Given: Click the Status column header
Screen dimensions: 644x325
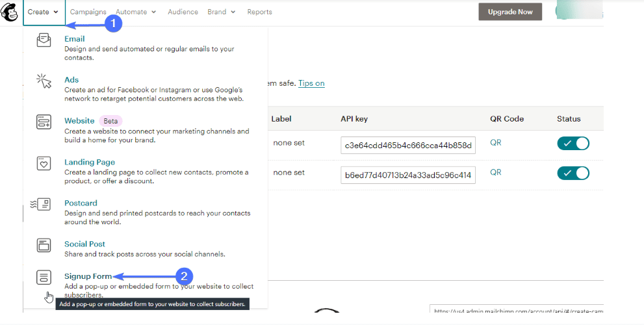Looking at the screenshot, I should (569, 119).
